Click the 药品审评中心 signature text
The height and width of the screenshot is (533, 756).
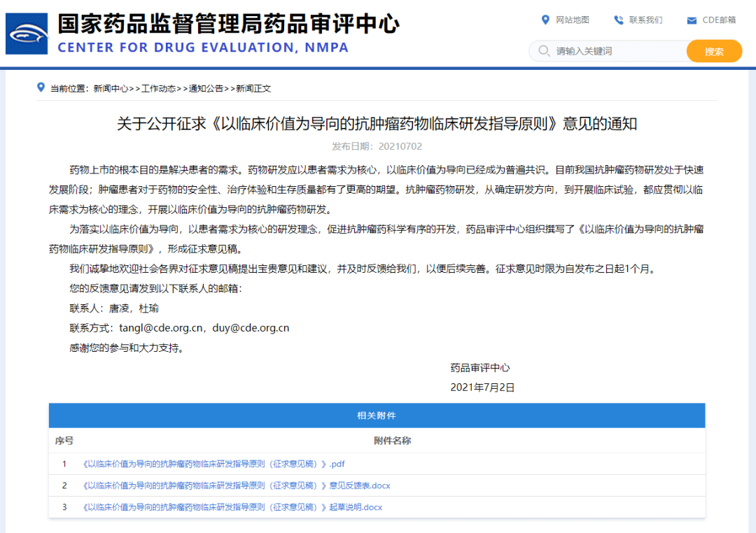pos(480,368)
